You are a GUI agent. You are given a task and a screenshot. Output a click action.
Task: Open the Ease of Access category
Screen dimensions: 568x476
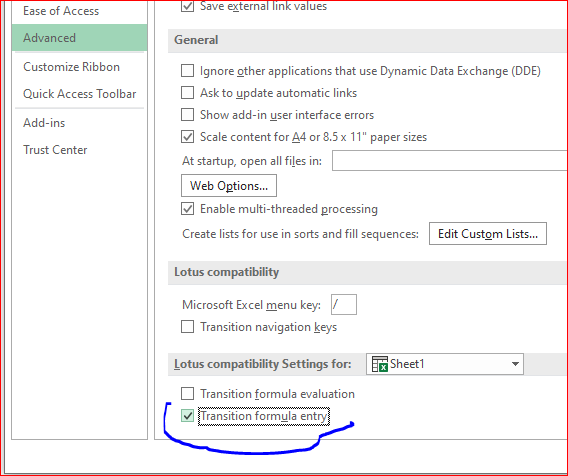(61, 11)
